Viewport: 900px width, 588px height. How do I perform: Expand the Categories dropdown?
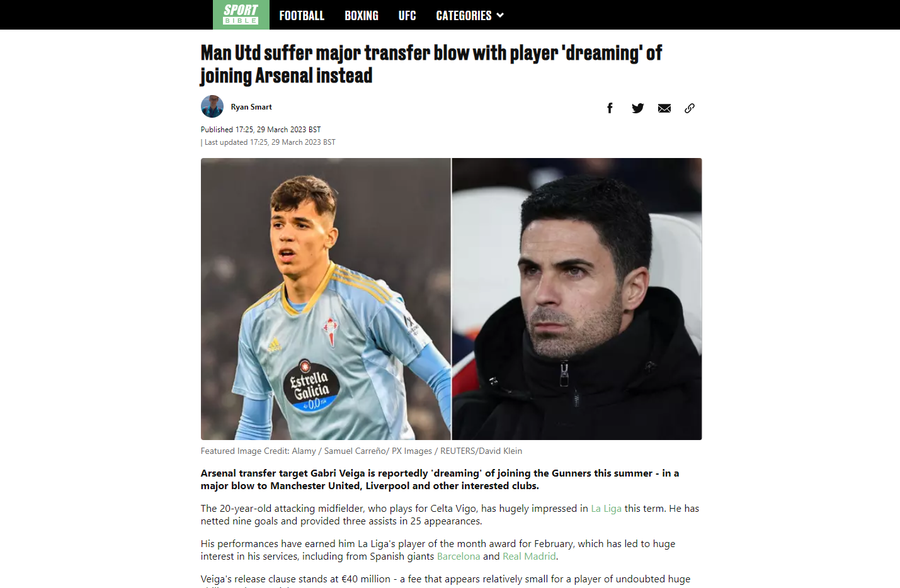pos(470,15)
